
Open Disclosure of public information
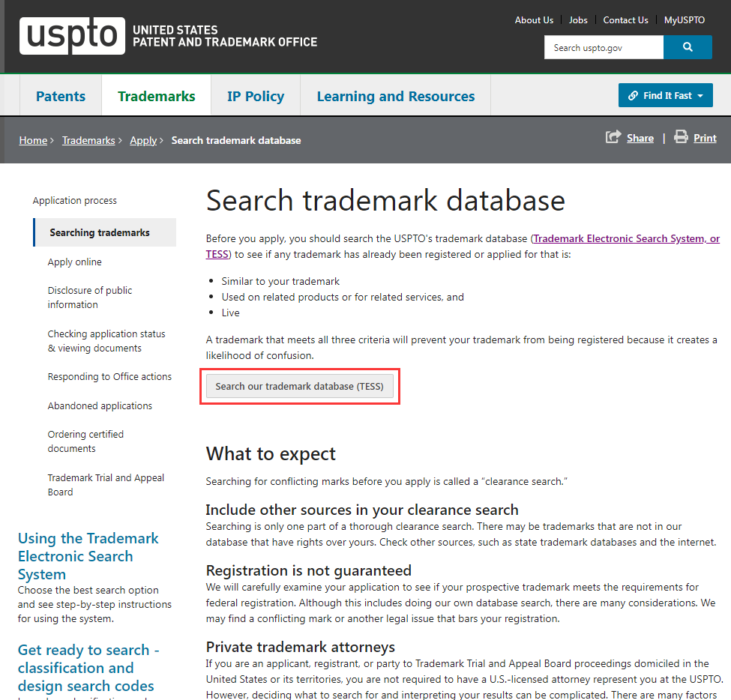point(89,298)
